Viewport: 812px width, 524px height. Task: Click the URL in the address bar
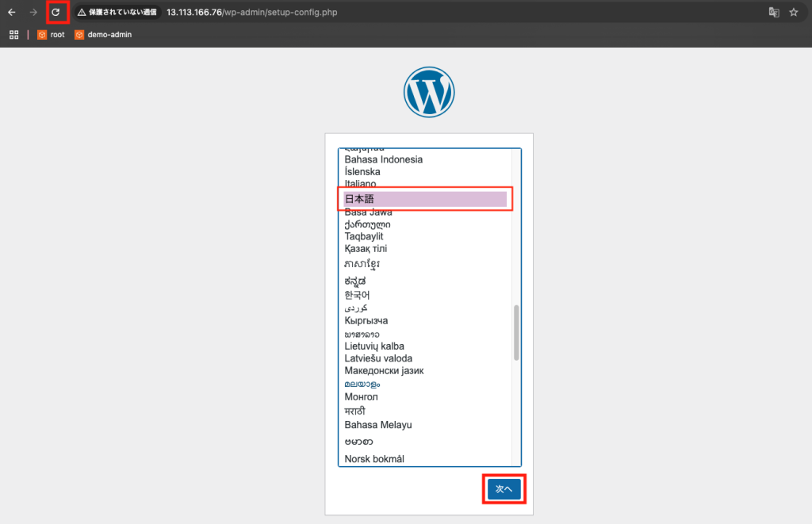[x=251, y=13]
